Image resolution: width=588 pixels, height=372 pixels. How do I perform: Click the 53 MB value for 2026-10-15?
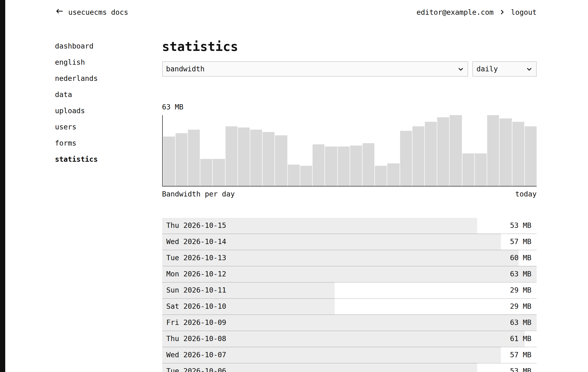coord(521,225)
